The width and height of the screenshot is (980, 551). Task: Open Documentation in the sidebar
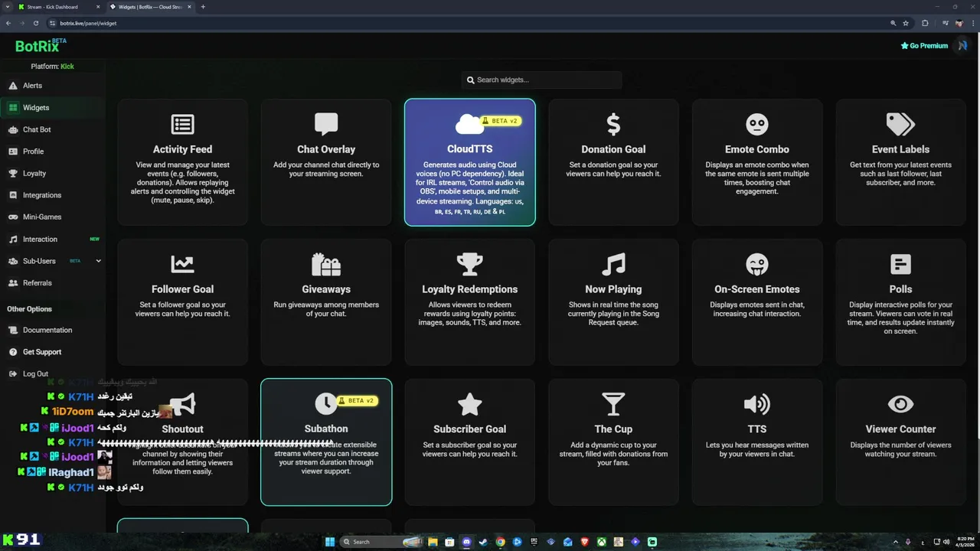53,330
